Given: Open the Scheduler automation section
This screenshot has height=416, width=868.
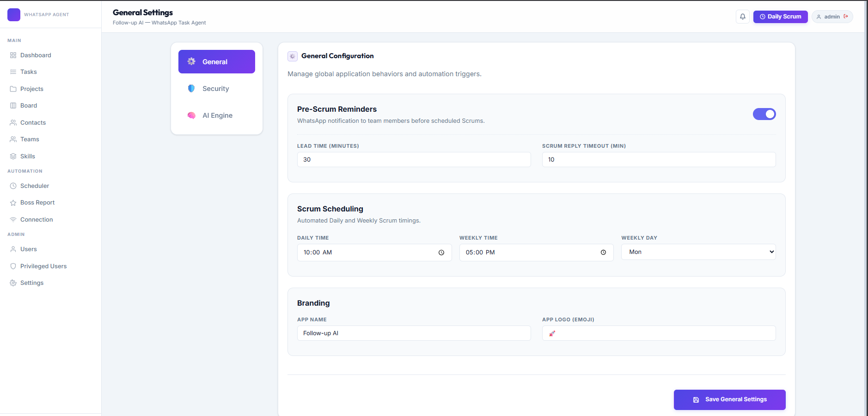Looking at the screenshot, I should 34,186.
